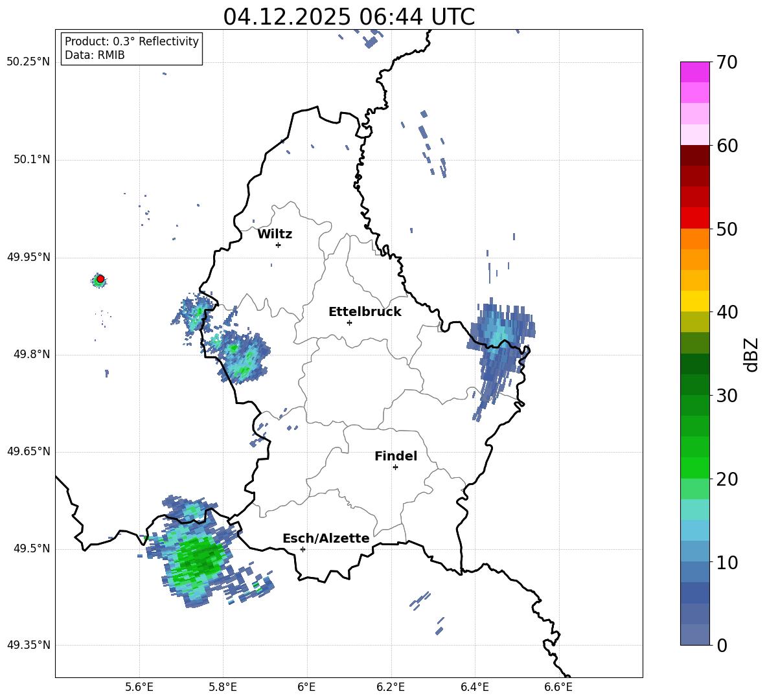Image resolution: width=767 pixels, height=700 pixels.
Task: Click the 5.6°E longitude tick label
Action: coord(139,687)
